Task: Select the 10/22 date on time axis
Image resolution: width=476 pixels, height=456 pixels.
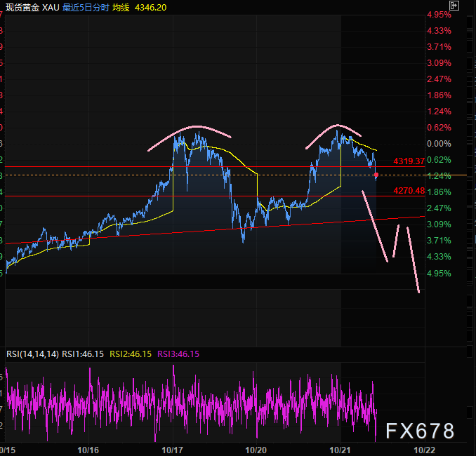Action: (424, 448)
